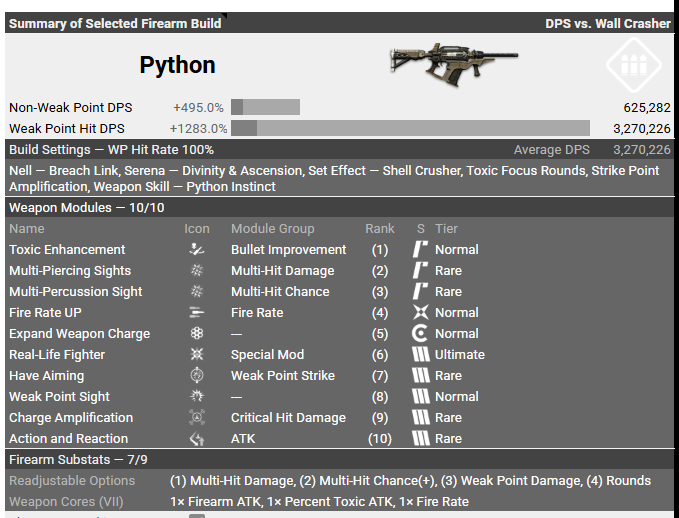Select the Real-Life Fighter module name
Screen dimensions: 679x518
pyautogui.click(x=57, y=355)
